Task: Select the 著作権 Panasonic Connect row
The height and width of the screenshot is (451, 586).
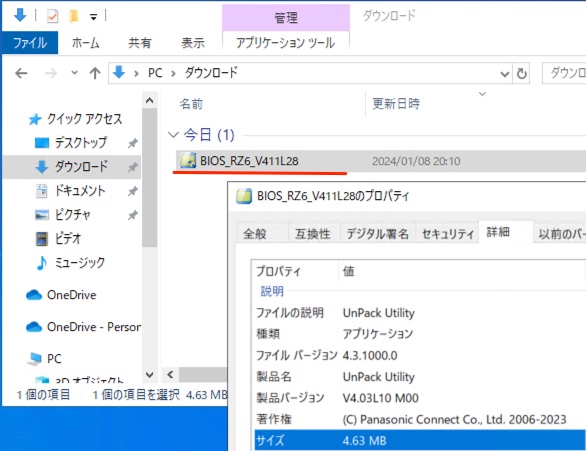Action: [x=419, y=419]
